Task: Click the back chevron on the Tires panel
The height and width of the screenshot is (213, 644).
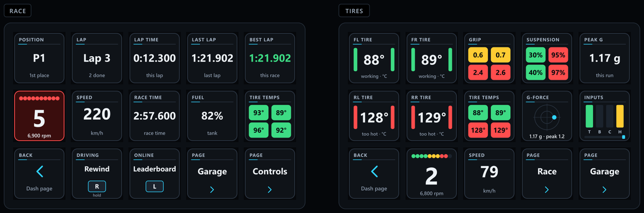Action: 374,171
